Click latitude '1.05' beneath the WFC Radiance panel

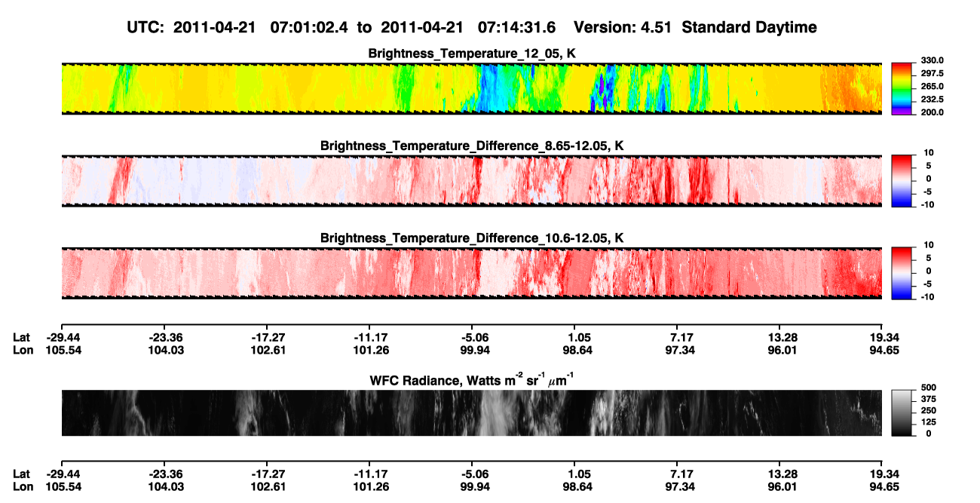pos(579,474)
